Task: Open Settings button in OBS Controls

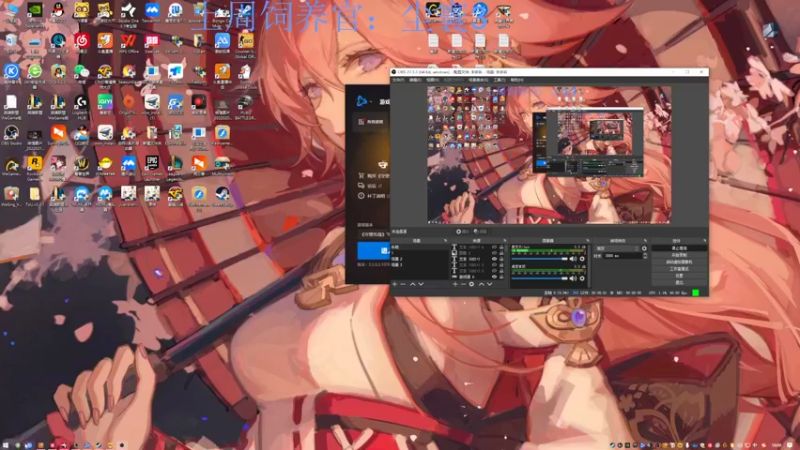Action: point(679,276)
